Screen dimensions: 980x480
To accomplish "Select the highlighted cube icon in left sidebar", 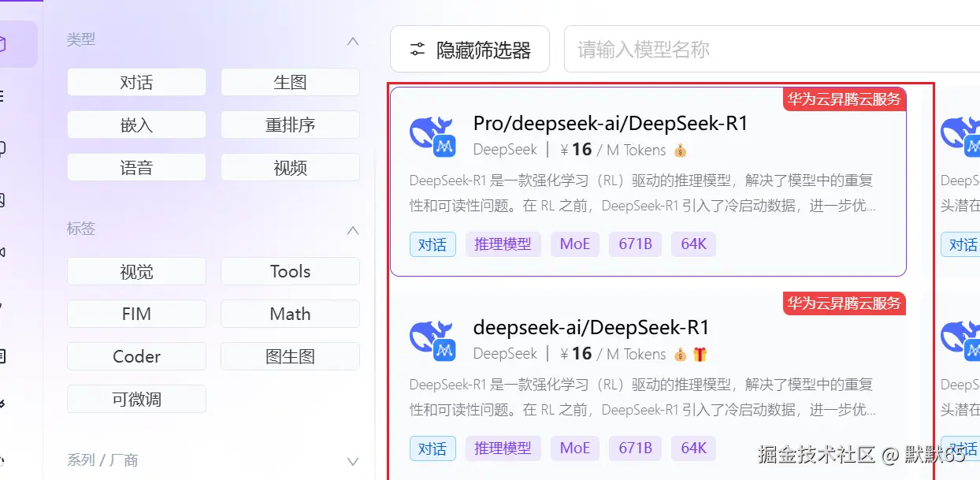I will 2,44.
